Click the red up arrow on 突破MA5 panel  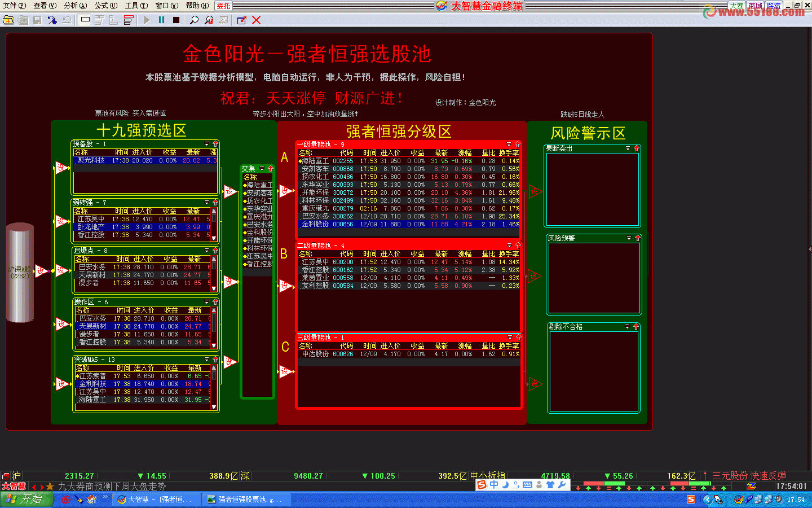215,359
